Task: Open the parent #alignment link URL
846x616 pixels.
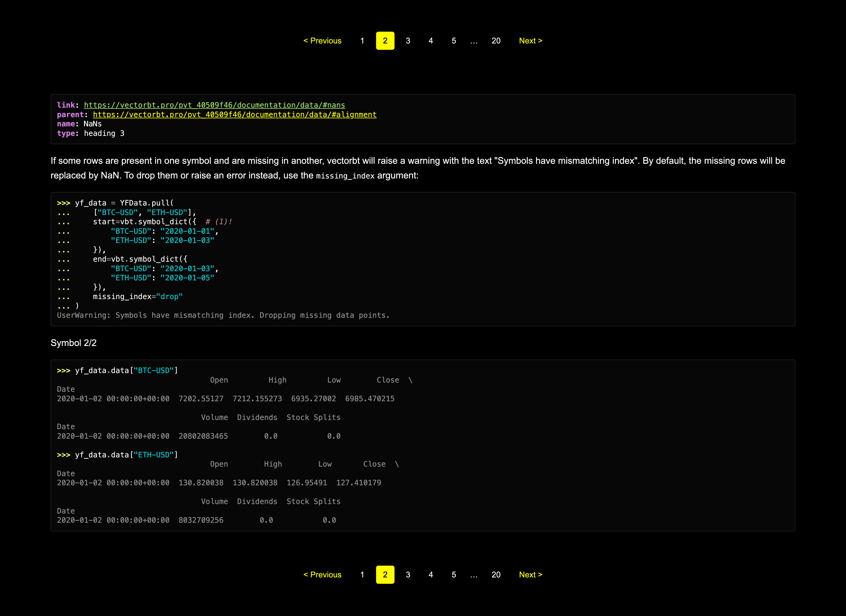Action: 234,115
